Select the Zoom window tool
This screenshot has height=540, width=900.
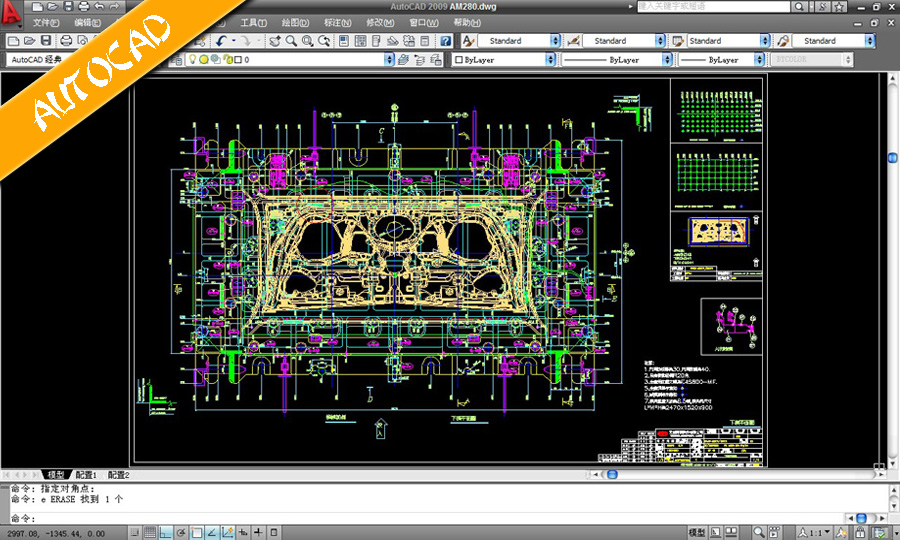point(308,41)
